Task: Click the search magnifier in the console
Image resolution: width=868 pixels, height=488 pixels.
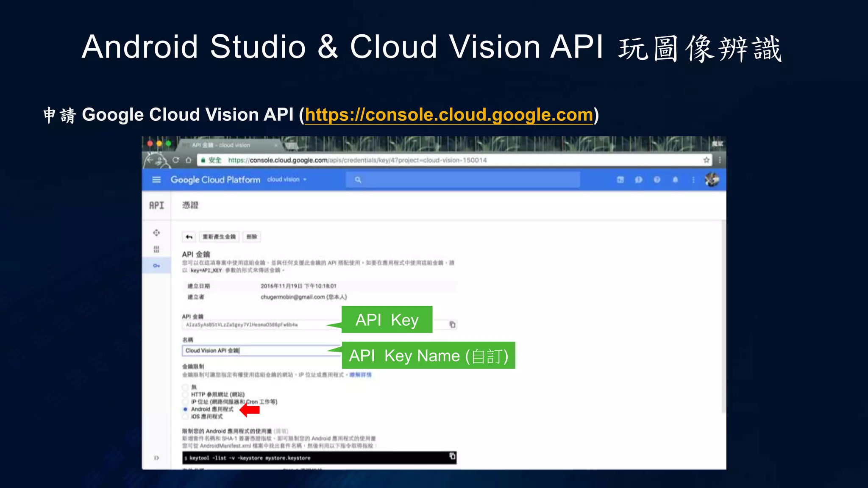Action: [x=358, y=180]
